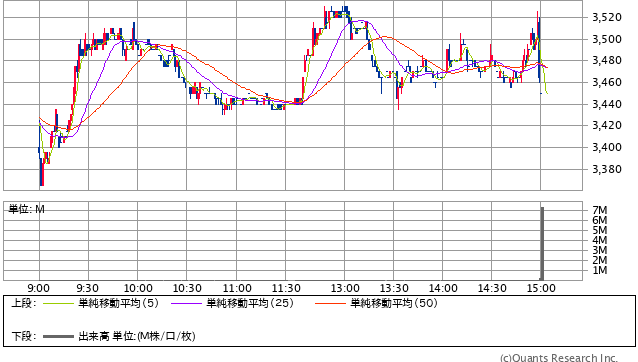Click the 3,380 price axis label

click(607, 169)
